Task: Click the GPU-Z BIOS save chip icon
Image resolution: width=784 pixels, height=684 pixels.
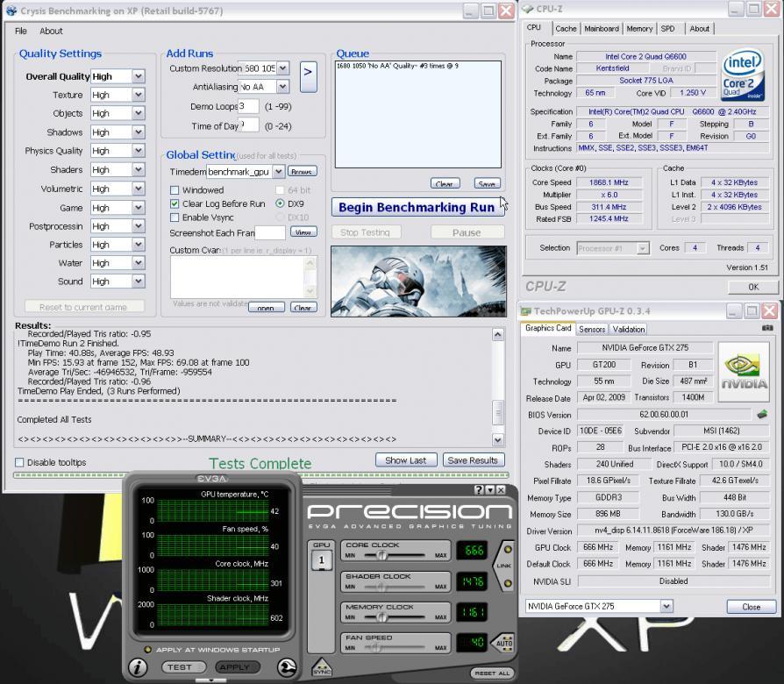Action: pos(762,414)
